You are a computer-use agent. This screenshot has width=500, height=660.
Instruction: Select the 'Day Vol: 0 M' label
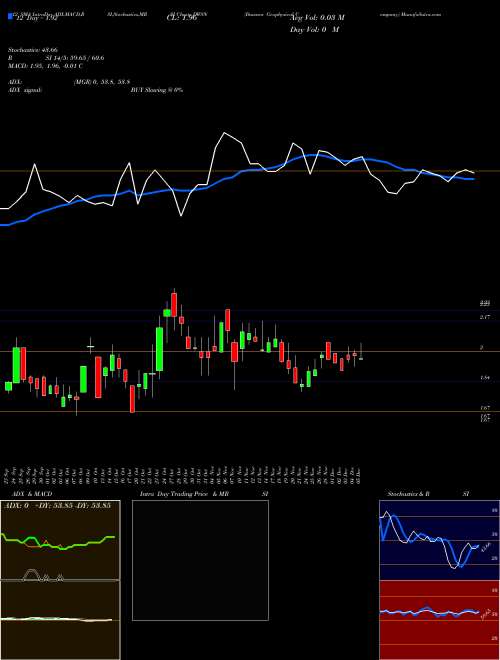click(314, 30)
